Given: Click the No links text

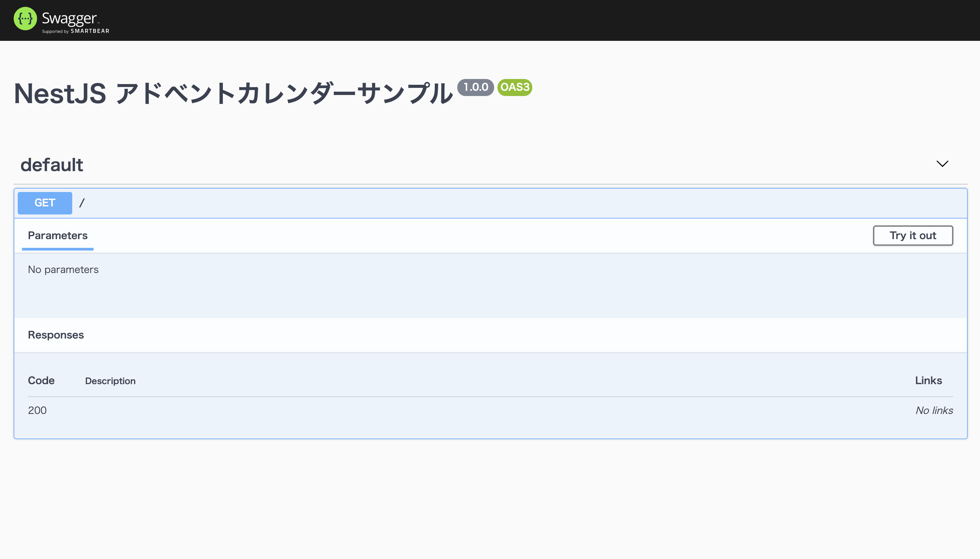Looking at the screenshot, I should pos(934,411).
